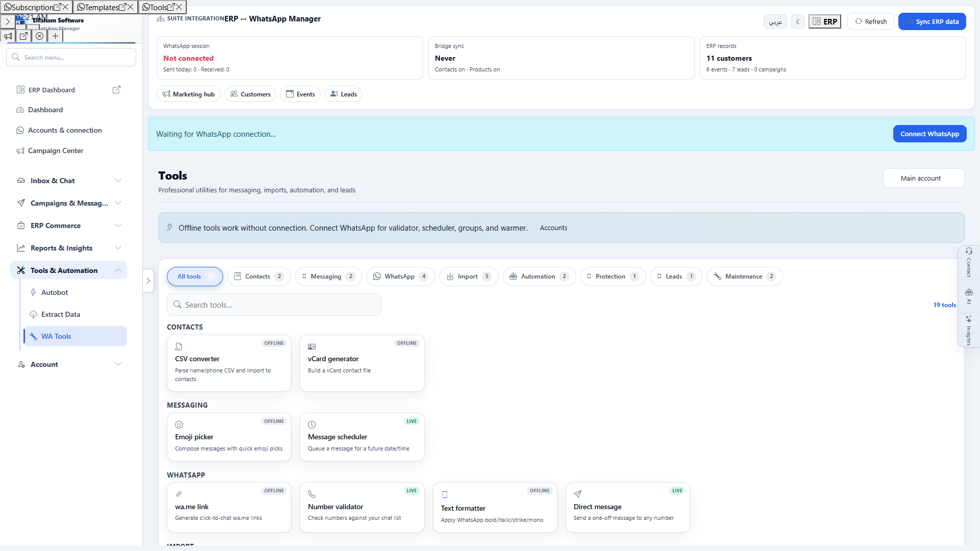Toggle dark mode moon icon
This screenshot has height=551, width=980.
(x=798, y=21)
